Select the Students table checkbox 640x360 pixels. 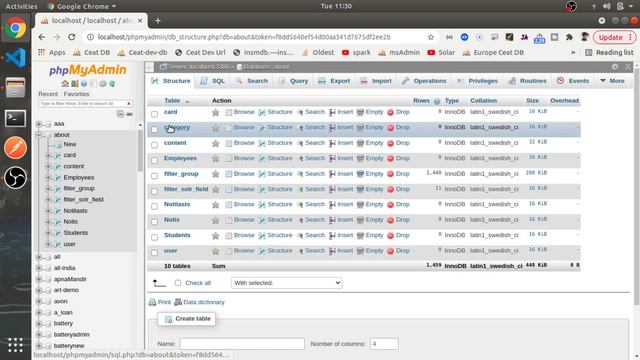click(x=154, y=238)
